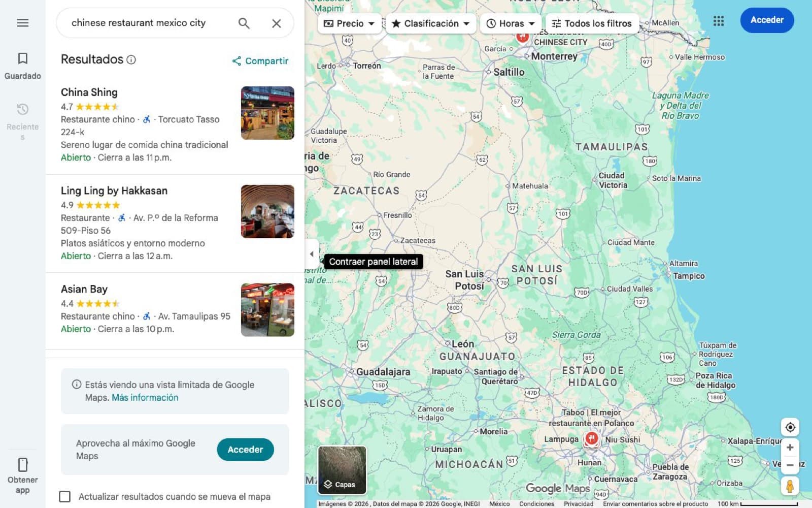Click Tampico label on map
The height and width of the screenshot is (508, 812).
(x=689, y=276)
